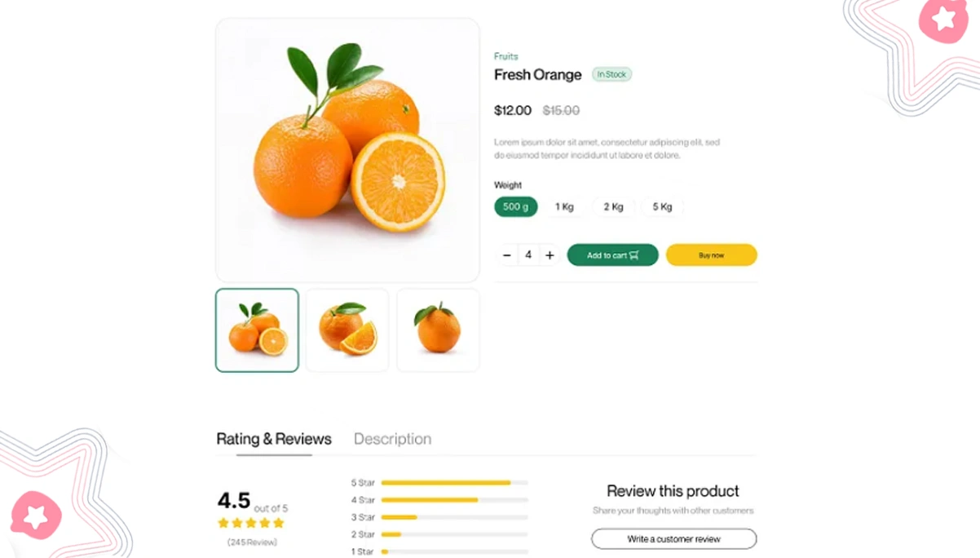This screenshot has width=980, height=558.
Task: Select the sliced orange wedge thumbnail
Action: (x=347, y=330)
